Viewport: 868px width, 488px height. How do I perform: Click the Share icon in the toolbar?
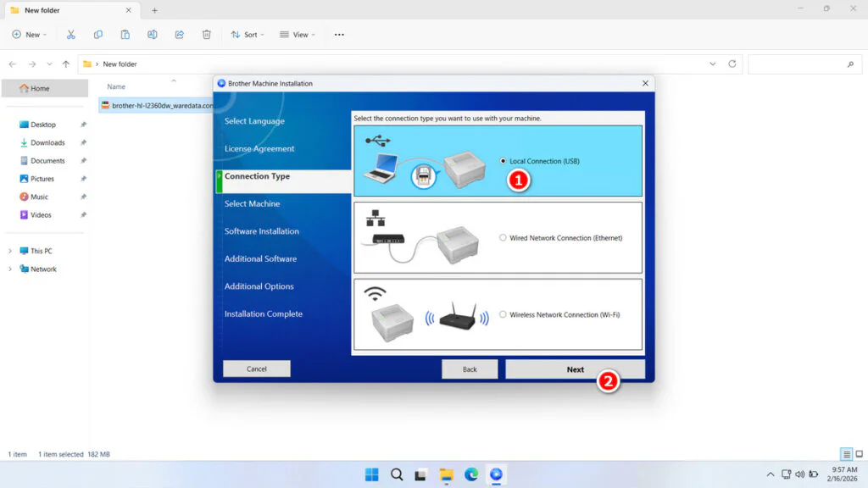pyautogui.click(x=179, y=34)
